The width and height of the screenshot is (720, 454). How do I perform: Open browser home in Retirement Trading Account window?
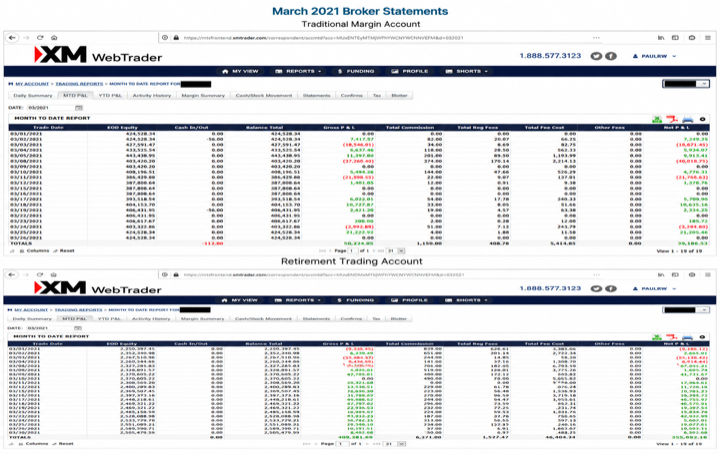pyautogui.click(x=54, y=275)
